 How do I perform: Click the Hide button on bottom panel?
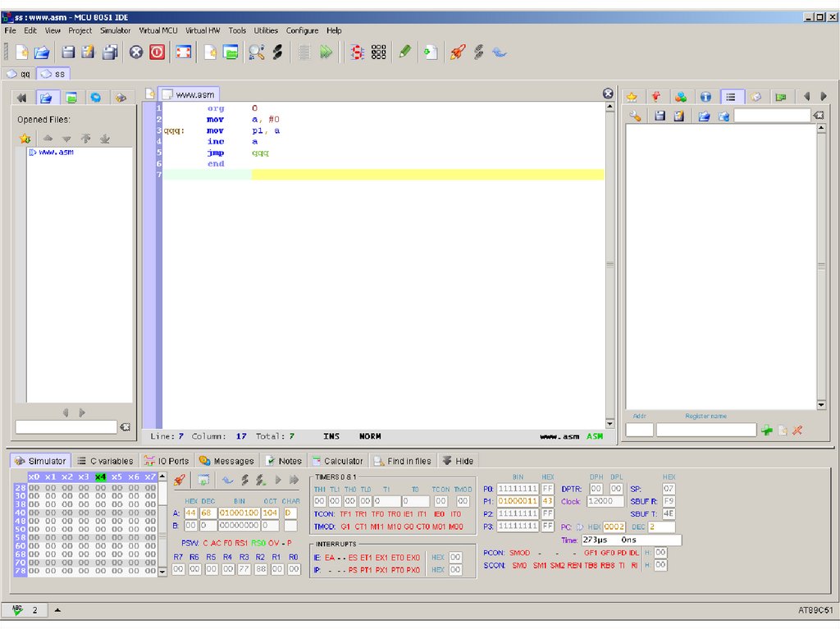tap(458, 461)
